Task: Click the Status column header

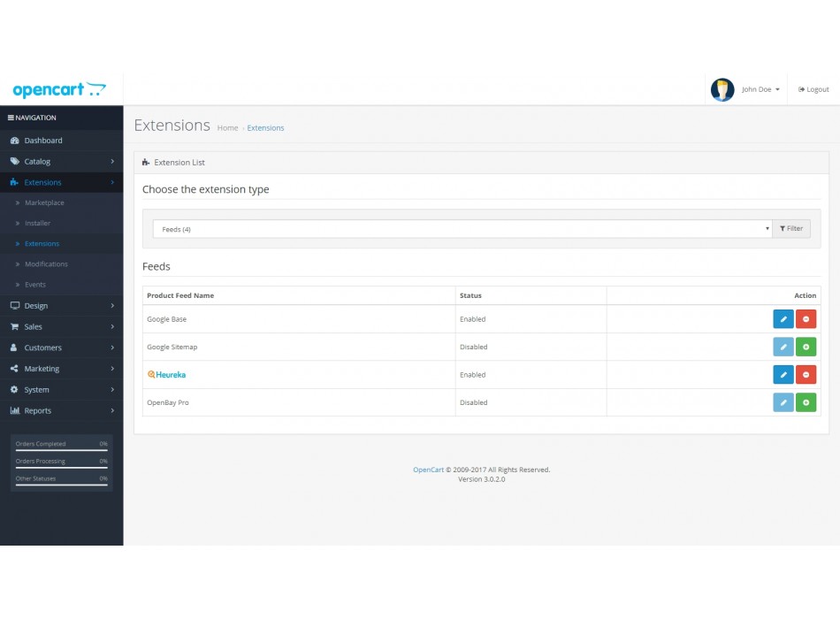Action: [x=471, y=295]
